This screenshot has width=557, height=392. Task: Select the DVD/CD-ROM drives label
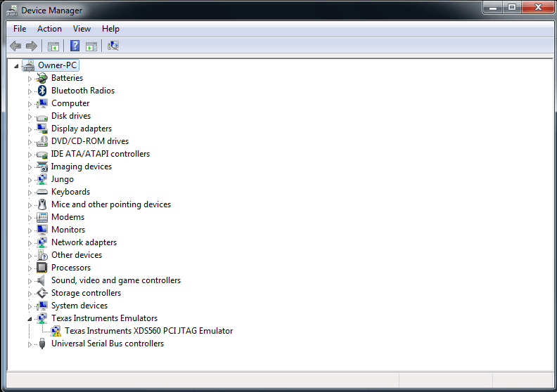[90, 141]
